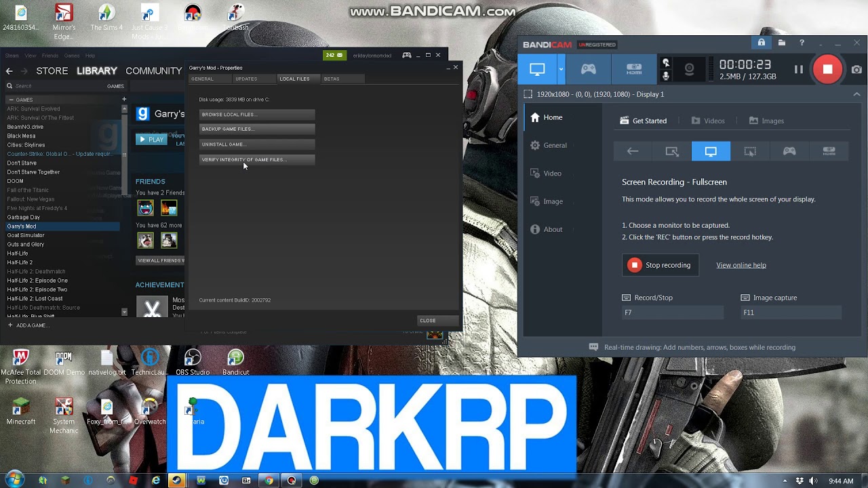Go back in Steam with arrow

click(x=9, y=70)
